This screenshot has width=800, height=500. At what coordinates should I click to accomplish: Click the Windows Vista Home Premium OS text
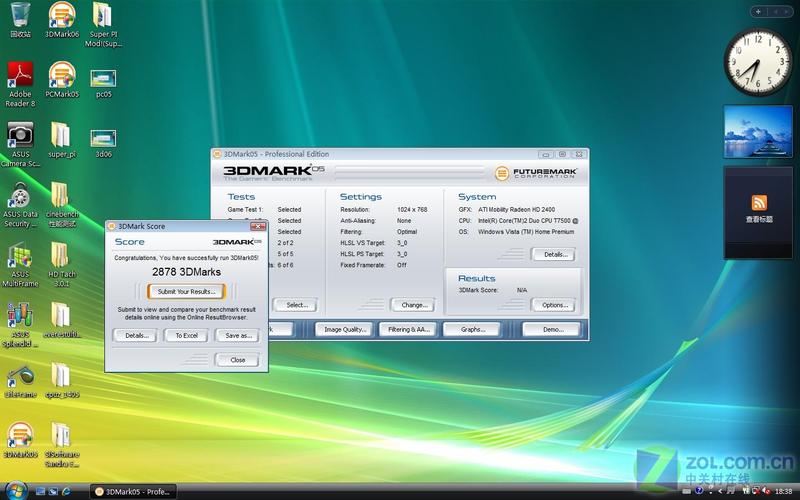click(x=526, y=232)
